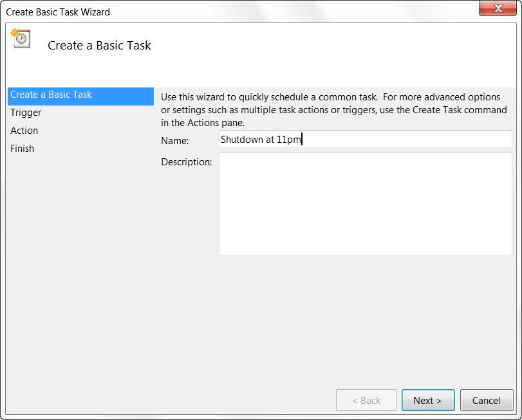Image resolution: width=522 pixels, height=420 pixels.
Task: Select the Create a Basic Task step
Action: pyautogui.click(x=51, y=95)
